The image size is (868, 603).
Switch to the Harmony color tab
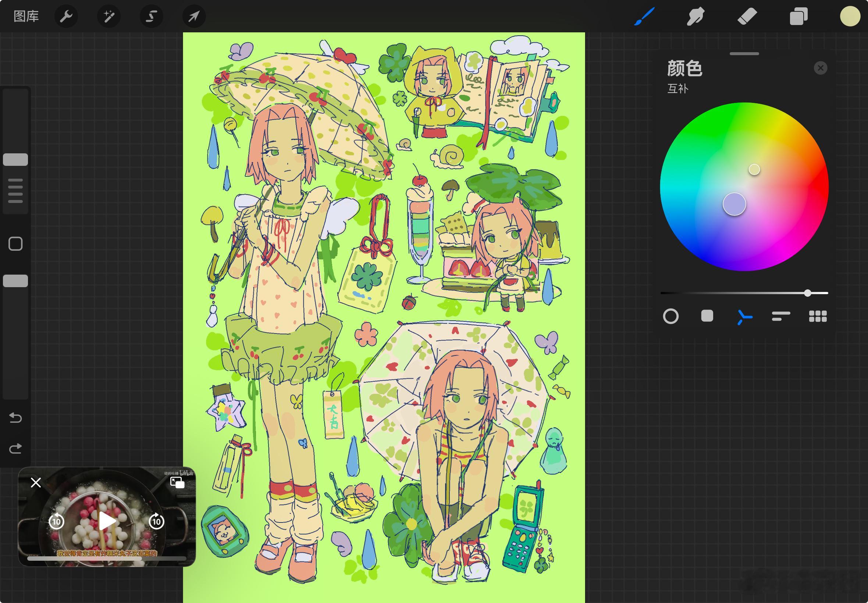tap(744, 317)
